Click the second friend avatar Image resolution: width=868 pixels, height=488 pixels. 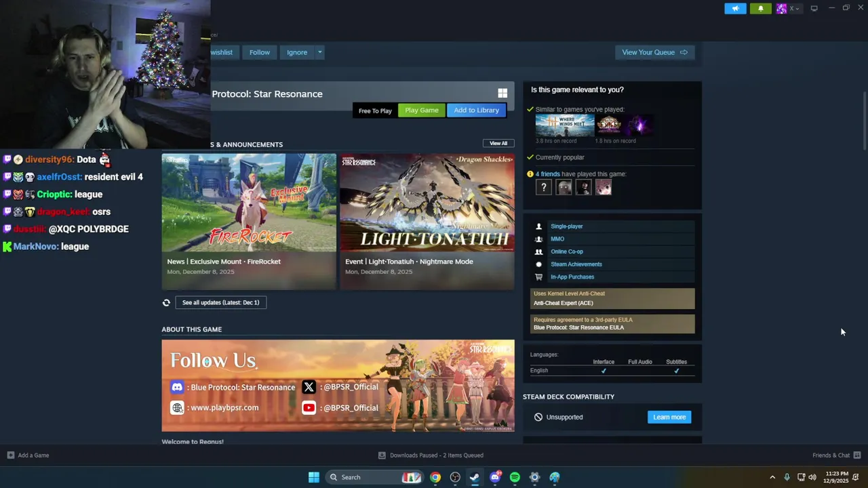coord(564,187)
